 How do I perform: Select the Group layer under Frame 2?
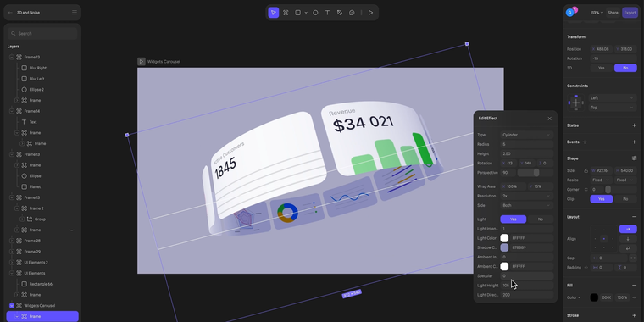pos(40,219)
